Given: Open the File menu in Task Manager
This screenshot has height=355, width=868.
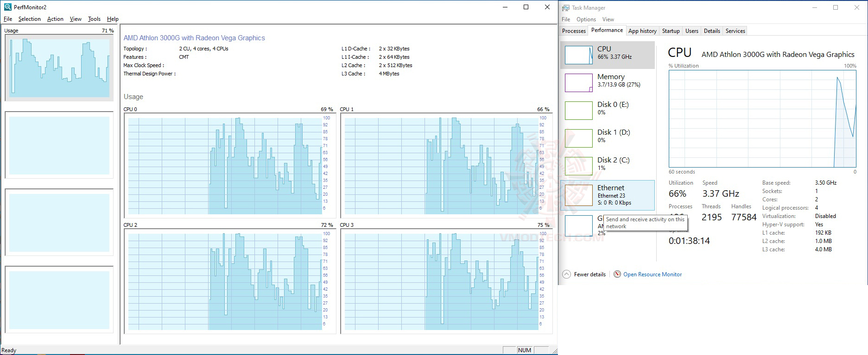Looking at the screenshot, I should [x=566, y=19].
